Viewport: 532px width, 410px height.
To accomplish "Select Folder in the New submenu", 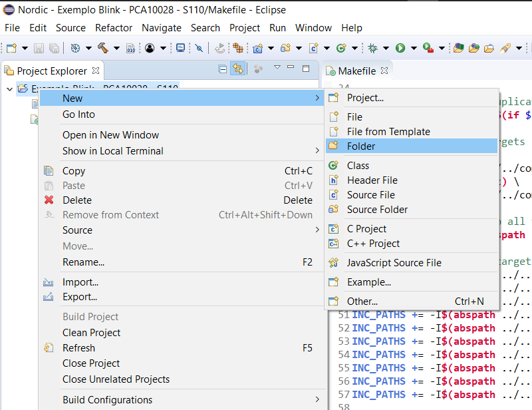I will click(x=412, y=146).
